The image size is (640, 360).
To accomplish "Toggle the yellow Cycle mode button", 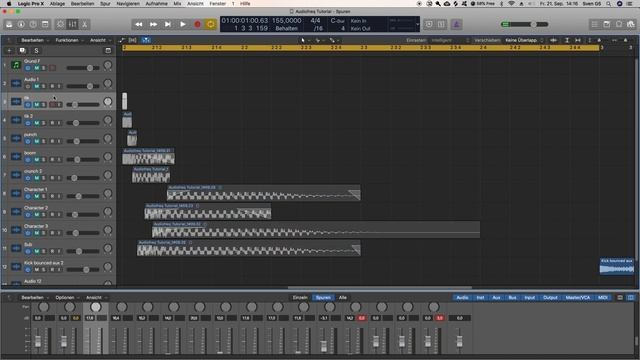I will [x=211, y=24].
